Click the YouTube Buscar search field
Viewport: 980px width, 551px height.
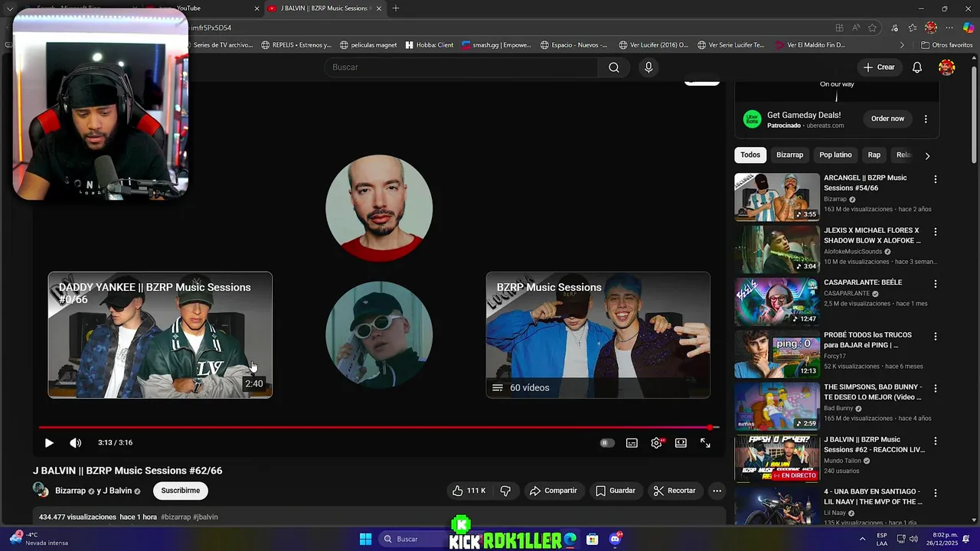point(460,67)
